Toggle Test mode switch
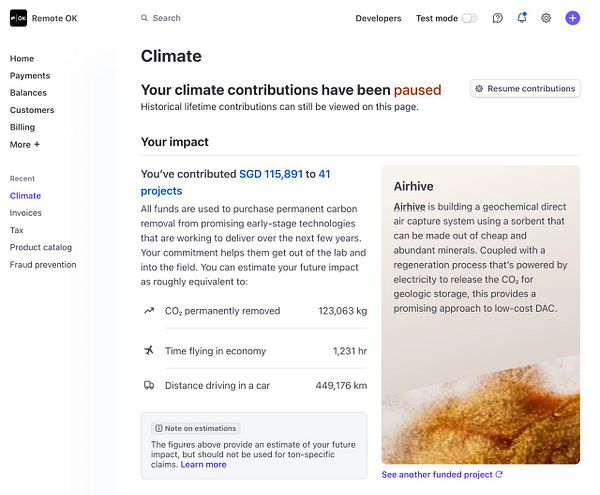The height and width of the screenshot is (495, 600). pyautogui.click(x=469, y=18)
